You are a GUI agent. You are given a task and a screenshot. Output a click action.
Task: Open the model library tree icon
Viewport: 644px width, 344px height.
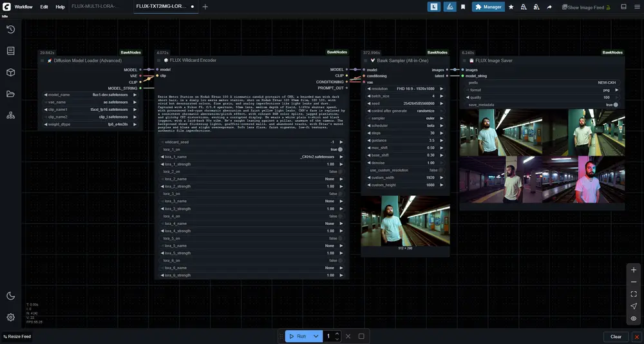pyautogui.click(x=10, y=115)
